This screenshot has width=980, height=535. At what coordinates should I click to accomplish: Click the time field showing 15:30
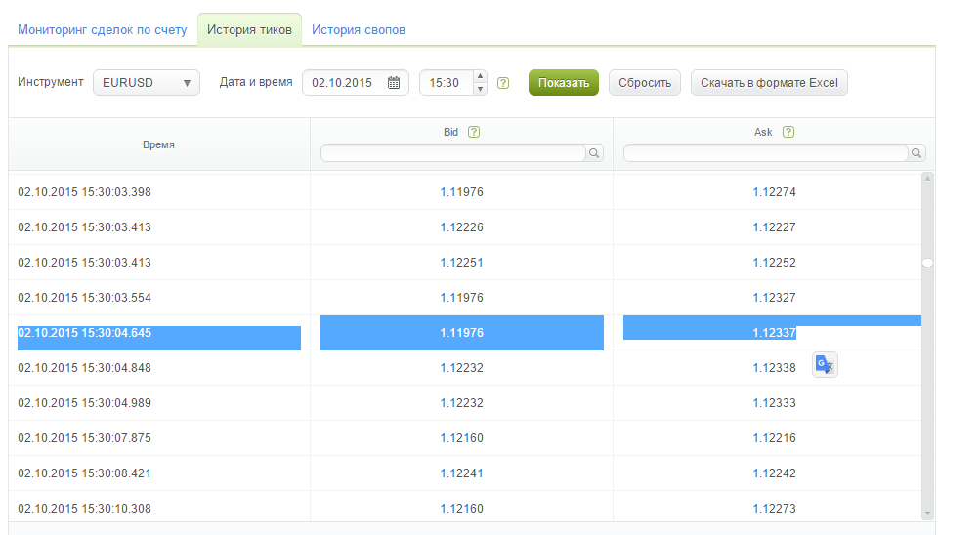pyautogui.click(x=446, y=82)
